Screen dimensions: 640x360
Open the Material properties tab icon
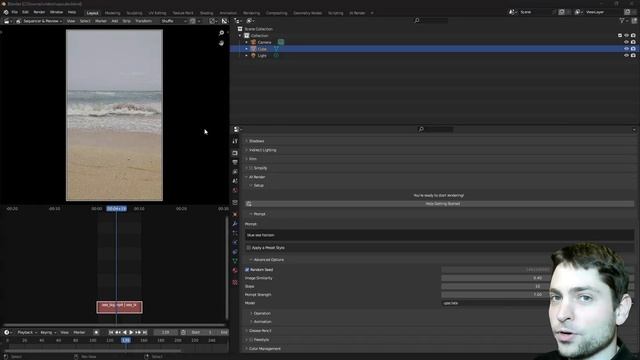(x=235, y=271)
